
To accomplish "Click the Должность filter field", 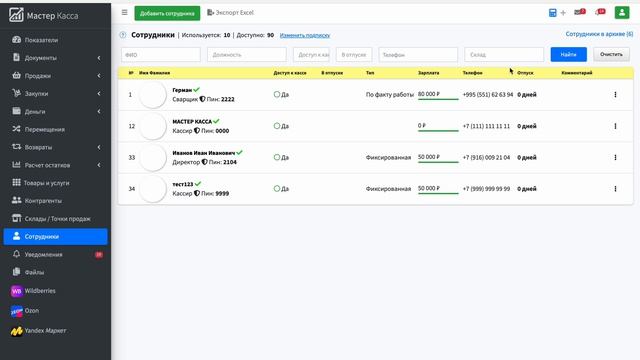I will tap(247, 55).
